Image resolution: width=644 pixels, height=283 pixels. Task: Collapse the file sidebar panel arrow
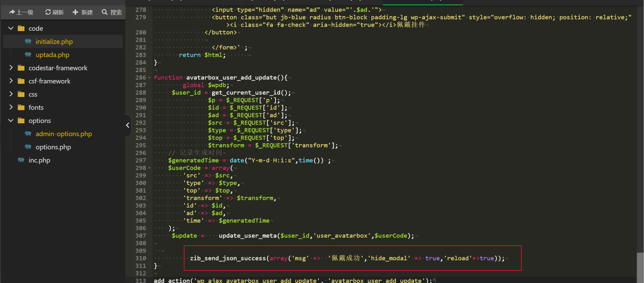[128, 125]
